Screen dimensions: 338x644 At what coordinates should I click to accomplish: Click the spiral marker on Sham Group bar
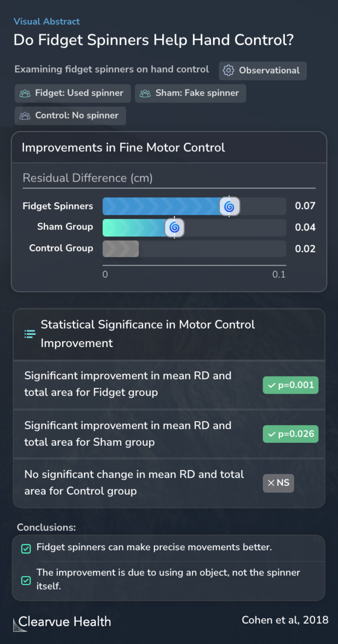pos(175,228)
